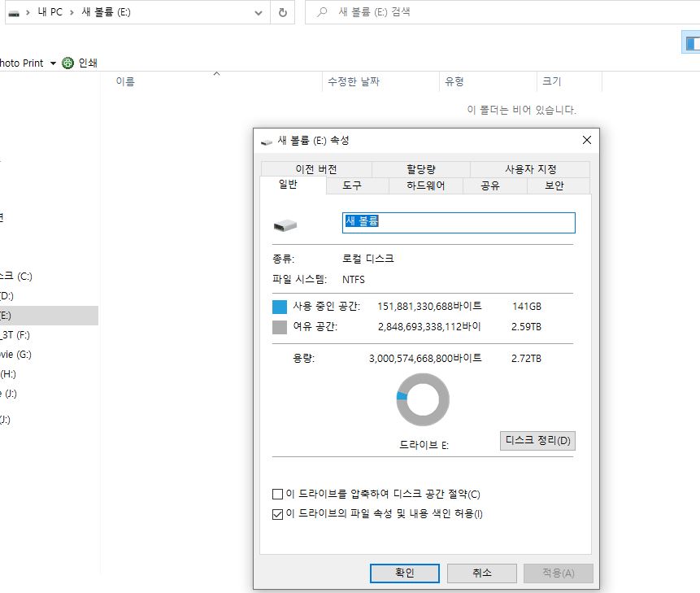Click the 로컬 디스크 type value
Image resolution: width=700 pixels, height=593 pixels.
(368, 259)
